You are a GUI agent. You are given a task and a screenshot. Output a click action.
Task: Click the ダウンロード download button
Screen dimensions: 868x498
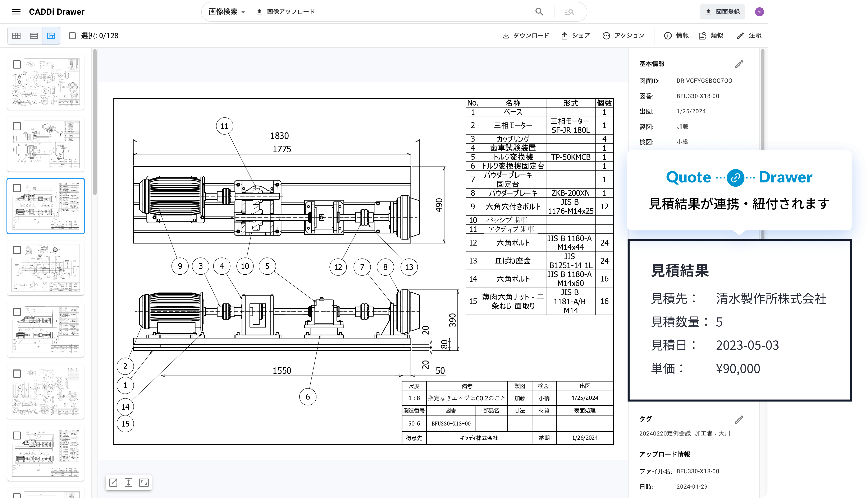click(x=526, y=36)
